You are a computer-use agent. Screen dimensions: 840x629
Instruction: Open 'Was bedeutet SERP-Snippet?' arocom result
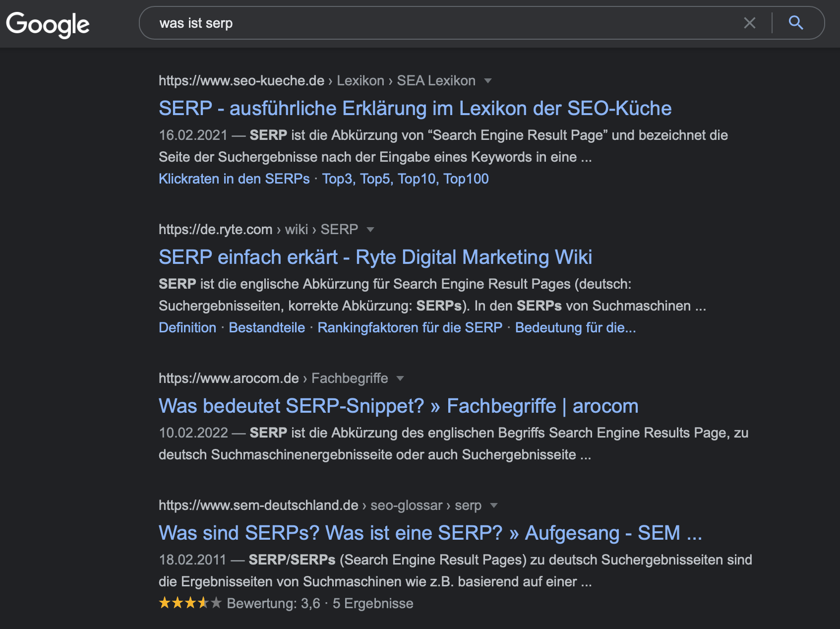[398, 406]
